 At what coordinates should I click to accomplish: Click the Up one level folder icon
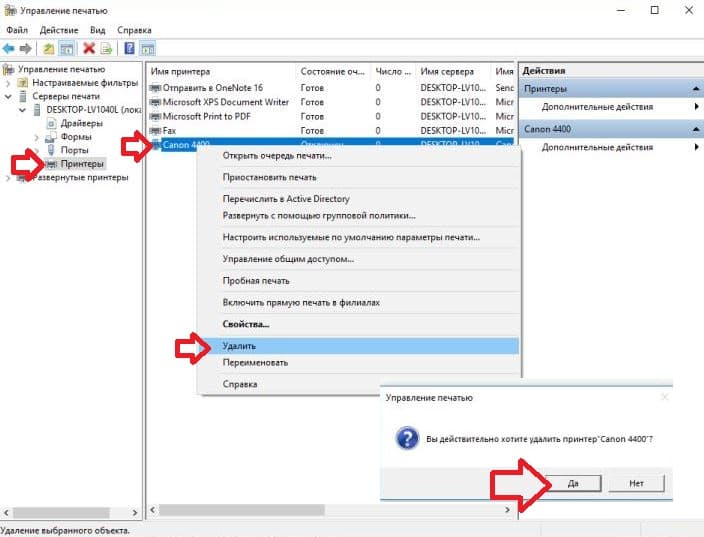pyautogui.click(x=49, y=48)
